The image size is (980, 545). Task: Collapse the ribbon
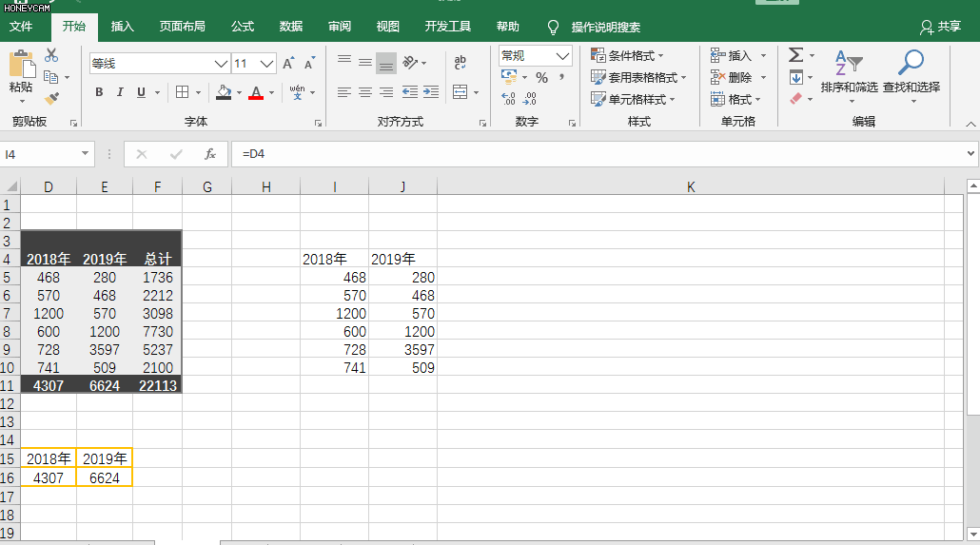pos(970,124)
